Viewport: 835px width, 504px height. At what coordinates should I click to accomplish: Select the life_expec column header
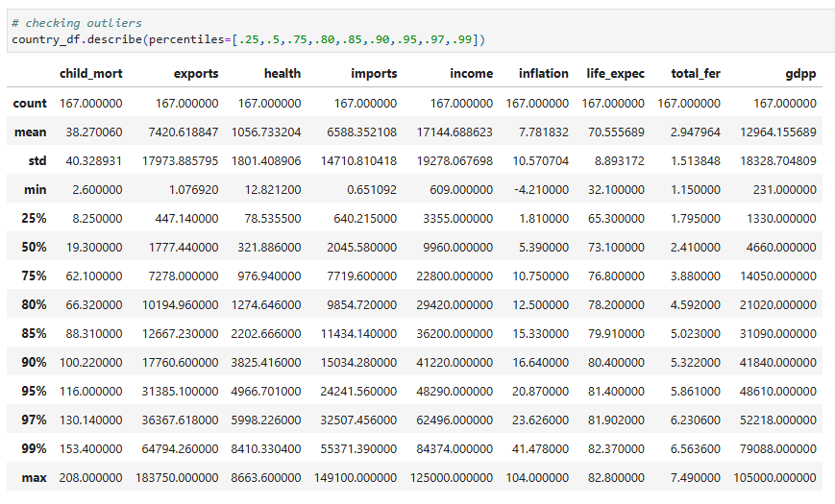(616, 74)
